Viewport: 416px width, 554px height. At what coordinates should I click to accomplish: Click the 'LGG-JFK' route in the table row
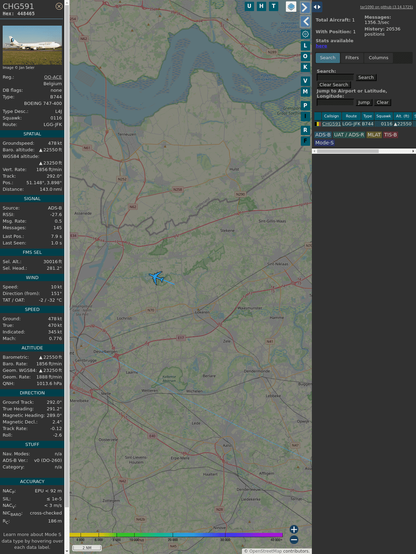(x=351, y=124)
